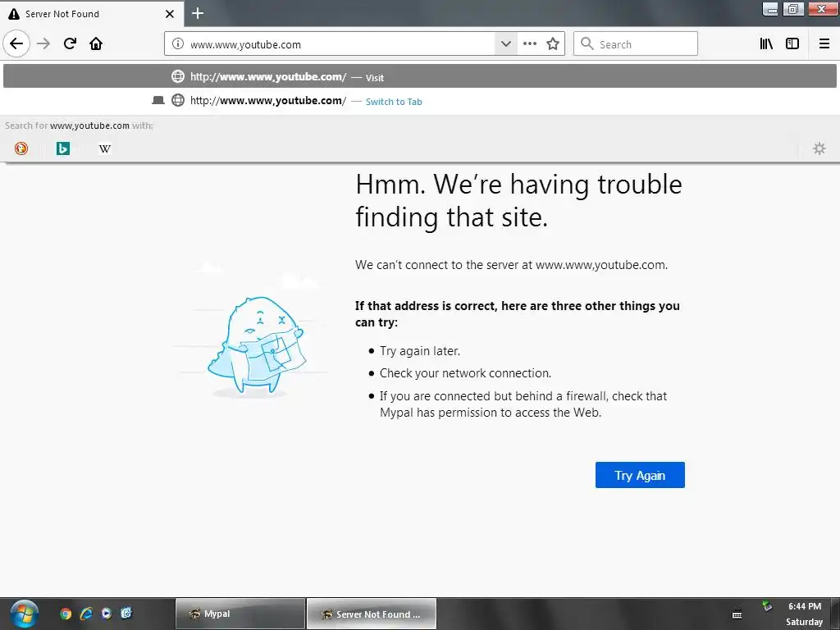Image resolution: width=840 pixels, height=630 pixels.
Task: Launch Chrome from the taskbar
Action: 66,614
